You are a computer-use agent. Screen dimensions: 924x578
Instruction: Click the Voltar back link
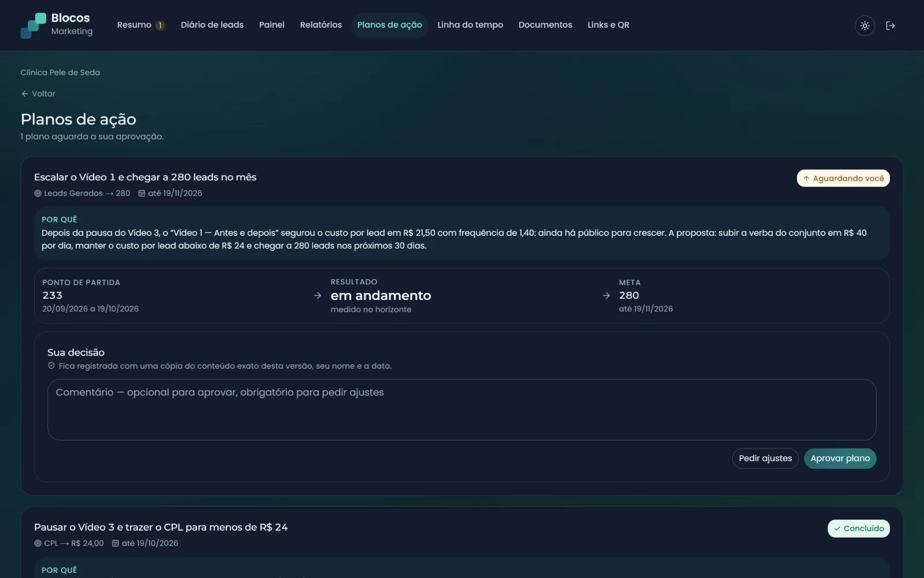(x=38, y=94)
